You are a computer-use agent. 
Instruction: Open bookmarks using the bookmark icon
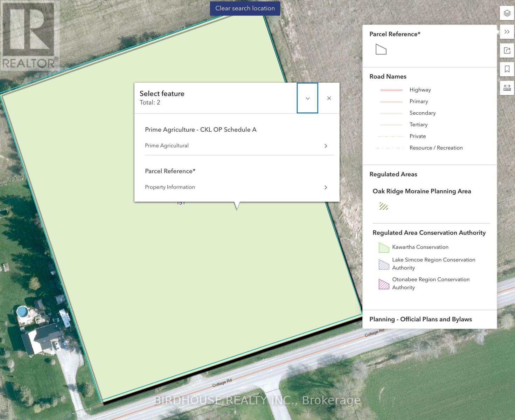point(507,69)
